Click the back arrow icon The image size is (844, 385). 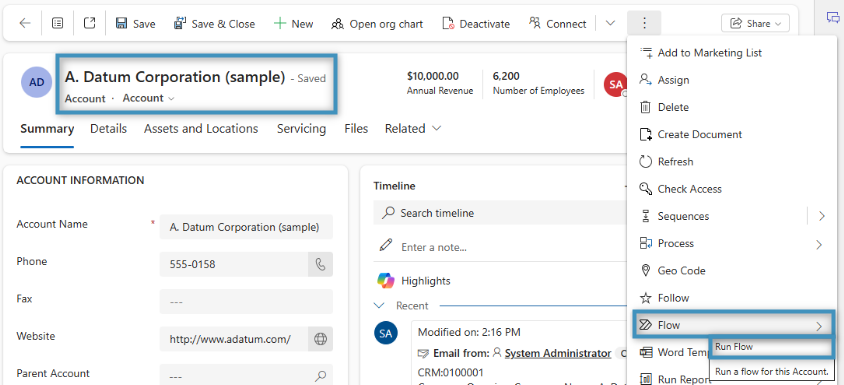[x=25, y=24]
